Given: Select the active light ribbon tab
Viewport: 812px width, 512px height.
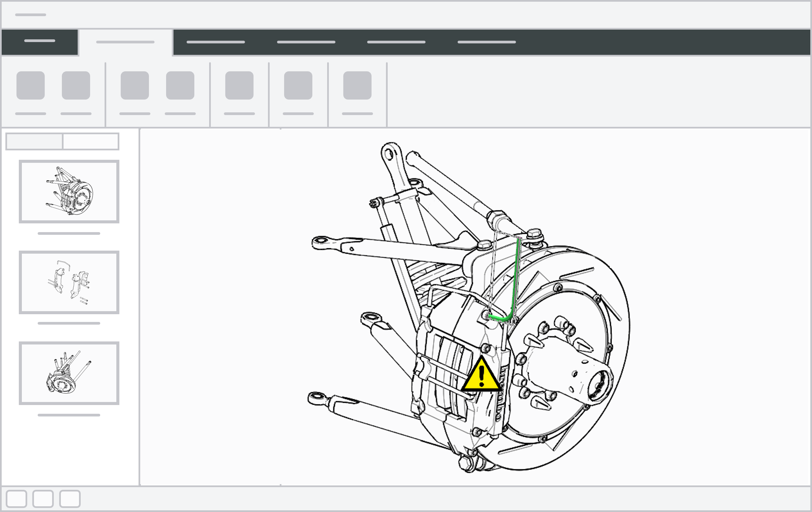Looking at the screenshot, I should pyautogui.click(x=125, y=42).
